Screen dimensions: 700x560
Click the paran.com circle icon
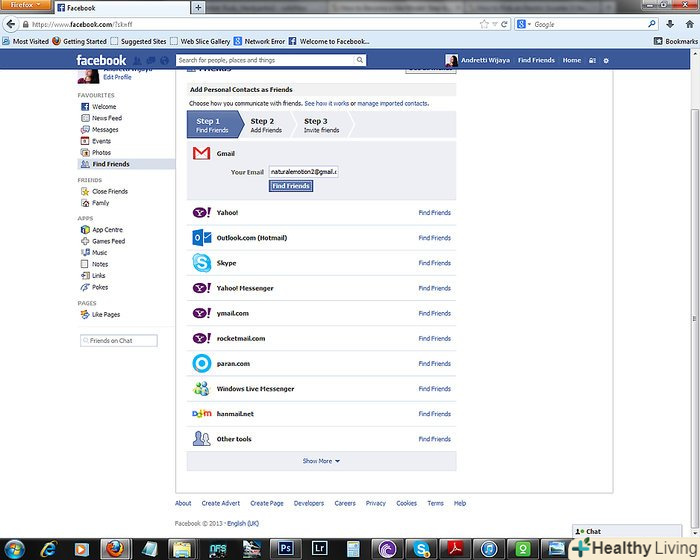pos(201,364)
